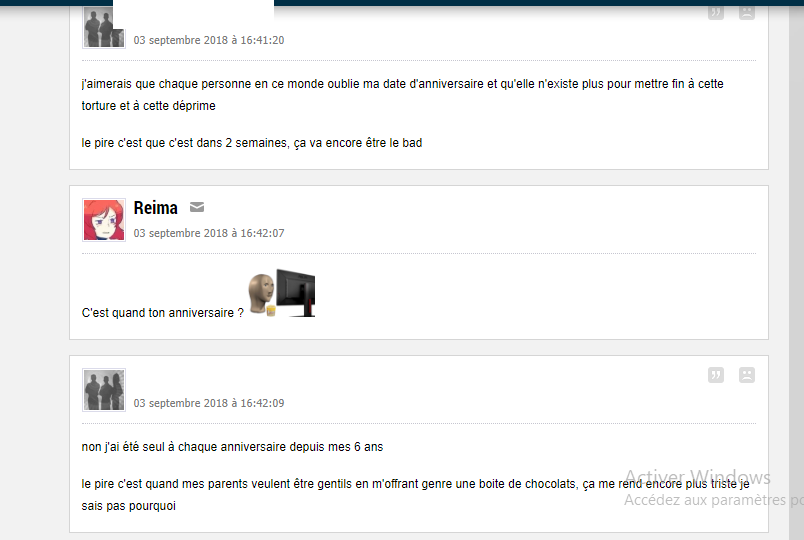Screen dimensions: 804x540
Task: Open the silhouette avatar of the 16:42:09 post
Action: [104, 390]
